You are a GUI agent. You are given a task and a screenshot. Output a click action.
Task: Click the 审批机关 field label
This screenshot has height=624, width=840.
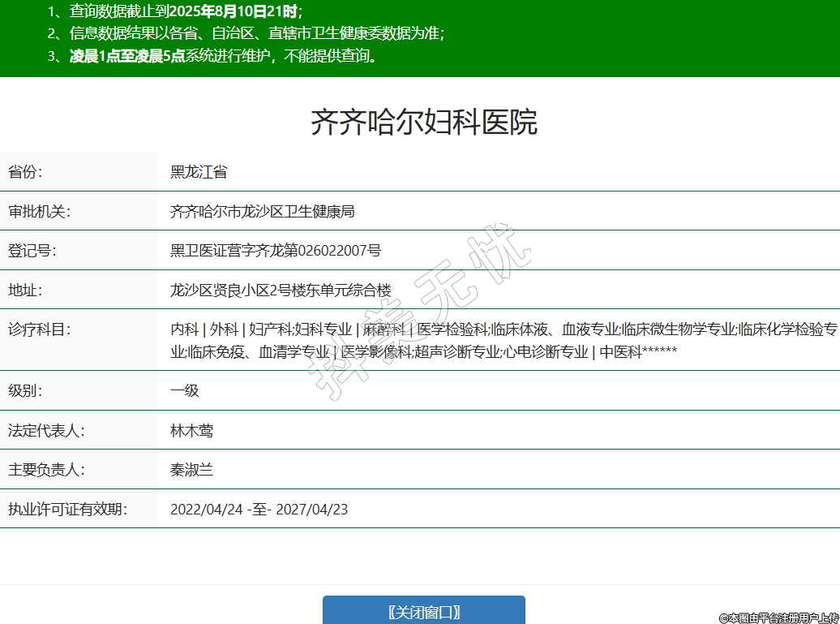[x=40, y=212]
